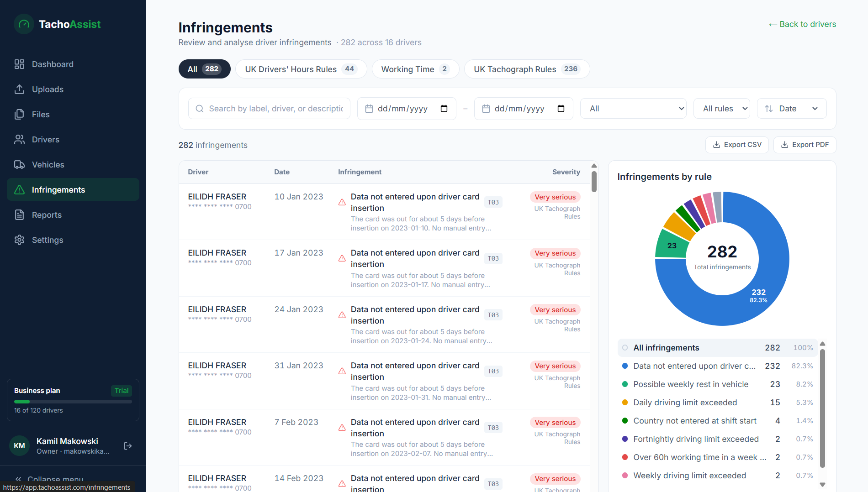Click the KM user avatar
Image resolution: width=868 pixels, height=492 pixels.
coord(19,446)
